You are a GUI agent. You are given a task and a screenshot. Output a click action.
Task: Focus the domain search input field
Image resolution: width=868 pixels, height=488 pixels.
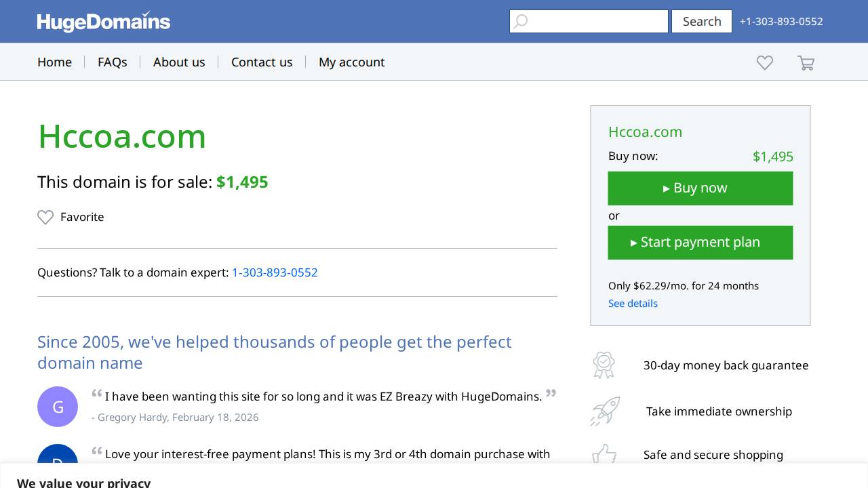pyautogui.click(x=597, y=22)
